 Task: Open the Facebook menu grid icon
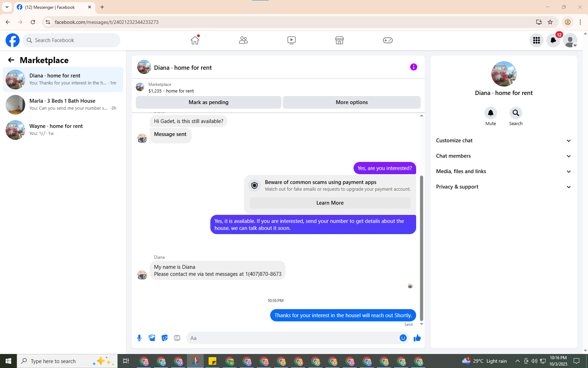[537, 40]
